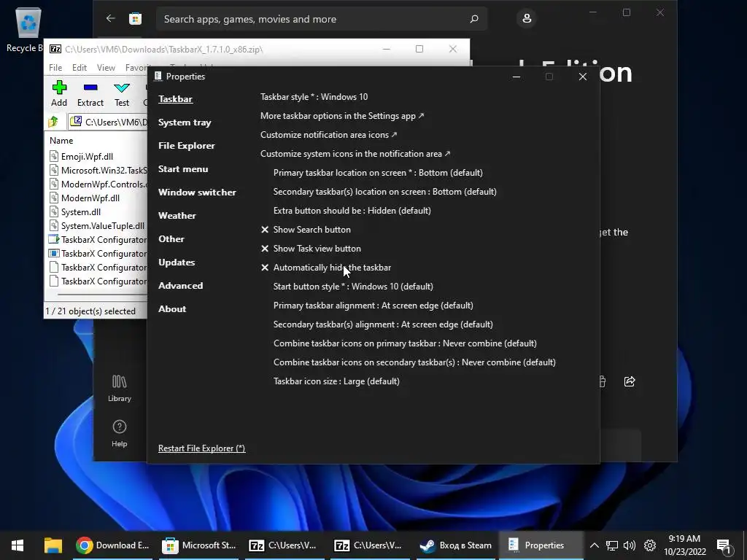The width and height of the screenshot is (747, 560).
Task: Select the Updates section
Action: (177, 262)
